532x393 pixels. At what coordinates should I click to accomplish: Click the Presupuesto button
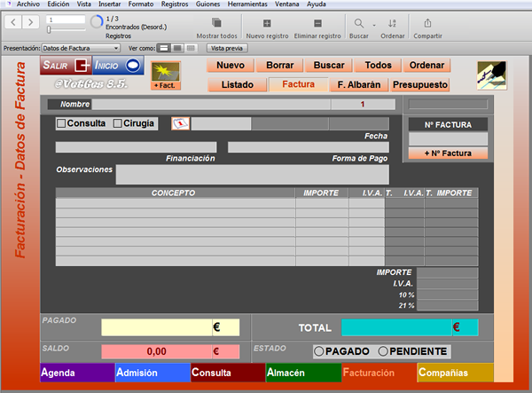pyautogui.click(x=420, y=85)
